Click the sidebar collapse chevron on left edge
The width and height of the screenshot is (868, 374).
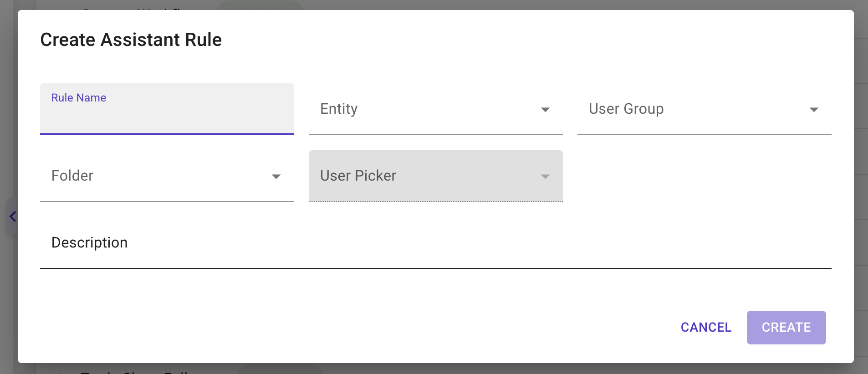tap(13, 217)
